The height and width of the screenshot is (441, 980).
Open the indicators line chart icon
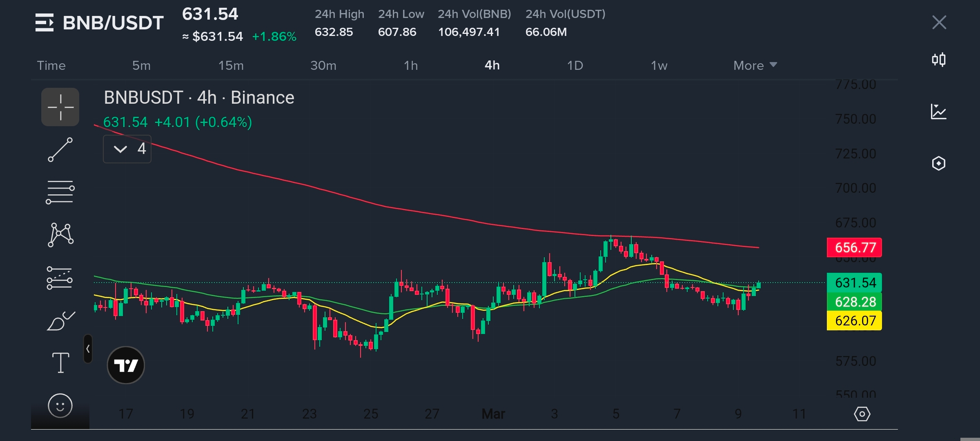pyautogui.click(x=938, y=111)
